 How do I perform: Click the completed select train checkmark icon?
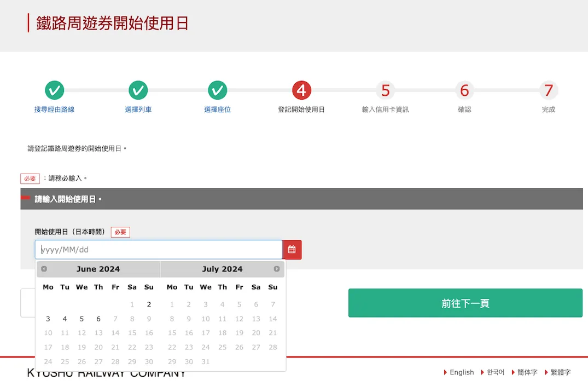(x=138, y=90)
